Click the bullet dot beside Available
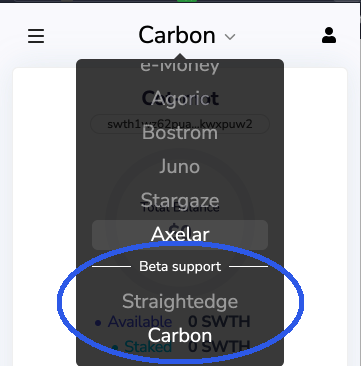The height and width of the screenshot is (366, 361). [x=98, y=323]
